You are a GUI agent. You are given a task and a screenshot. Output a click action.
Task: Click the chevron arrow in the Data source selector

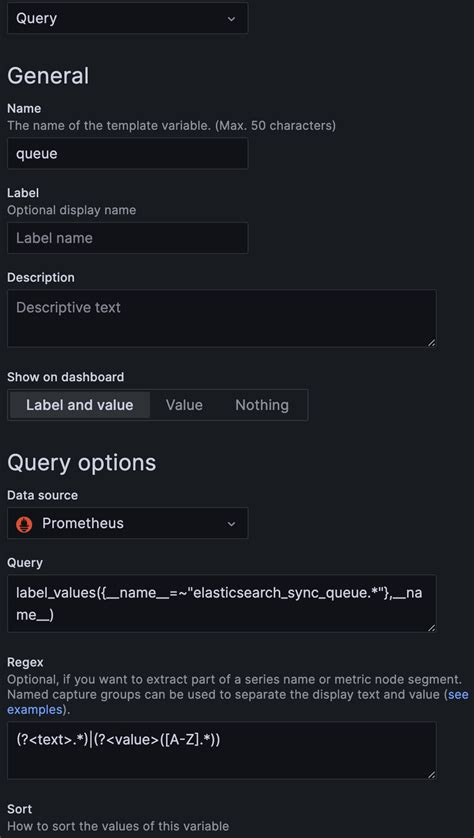(x=231, y=524)
